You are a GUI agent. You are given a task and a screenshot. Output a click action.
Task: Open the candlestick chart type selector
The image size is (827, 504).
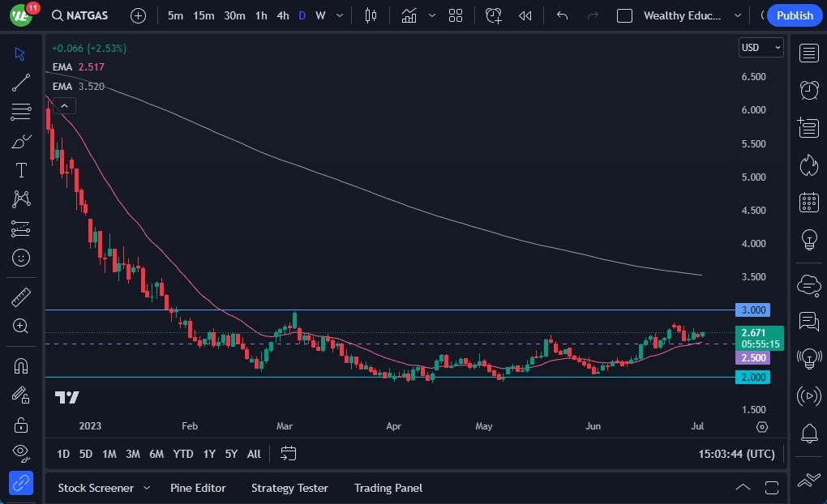click(371, 16)
